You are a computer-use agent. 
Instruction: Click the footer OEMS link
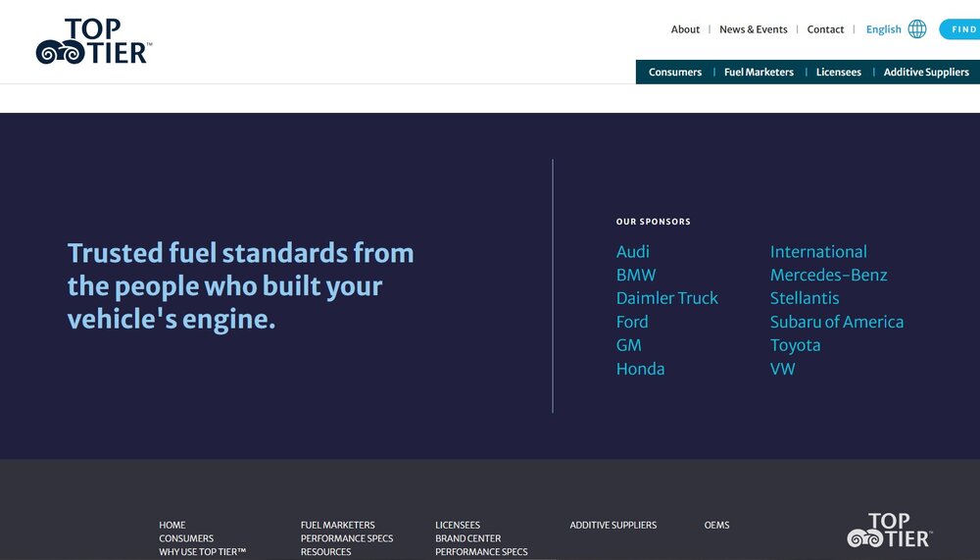[x=716, y=525]
